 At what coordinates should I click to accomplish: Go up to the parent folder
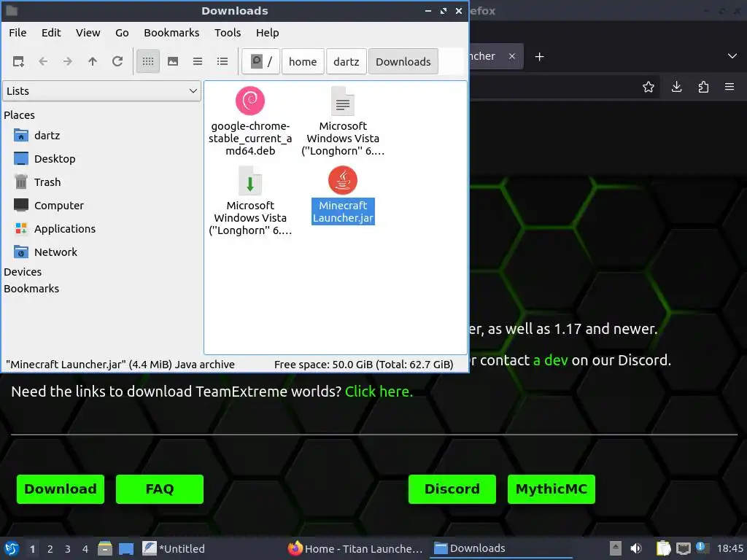(93, 61)
